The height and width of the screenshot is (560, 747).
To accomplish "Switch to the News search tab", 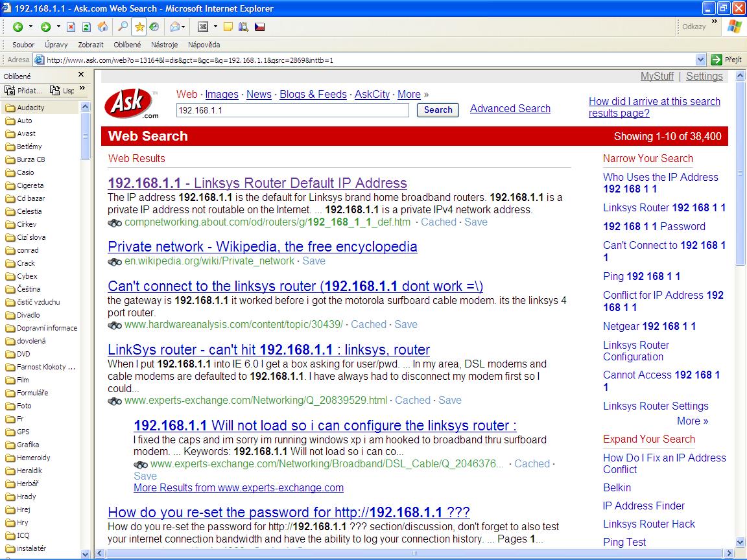I will point(259,94).
